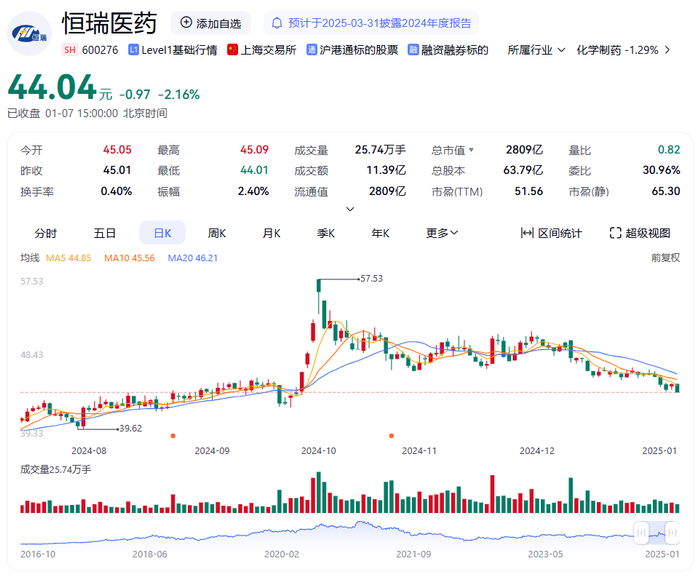
Task: Switch to 分时 chart tab
Action: pyautogui.click(x=46, y=233)
